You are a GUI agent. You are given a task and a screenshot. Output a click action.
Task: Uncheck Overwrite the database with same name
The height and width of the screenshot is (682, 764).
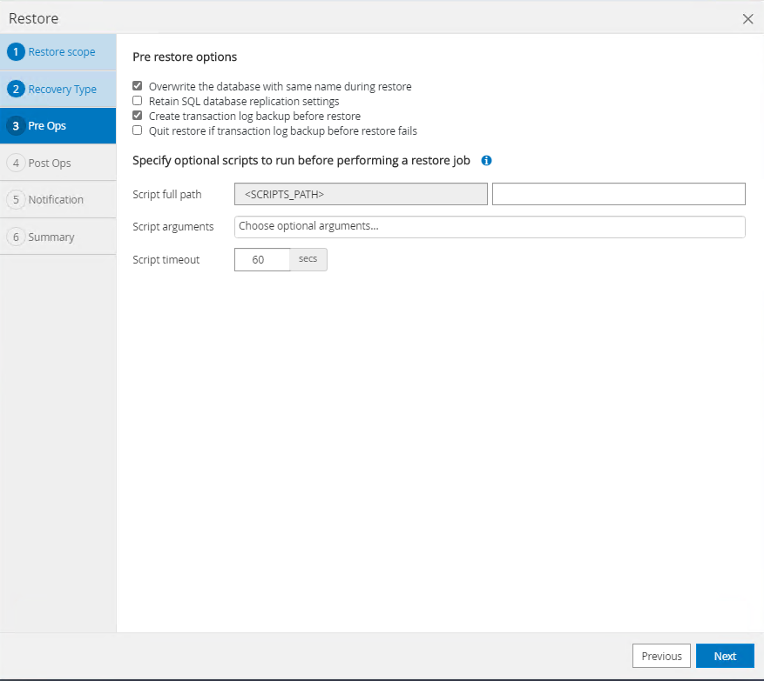pyautogui.click(x=138, y=87)
